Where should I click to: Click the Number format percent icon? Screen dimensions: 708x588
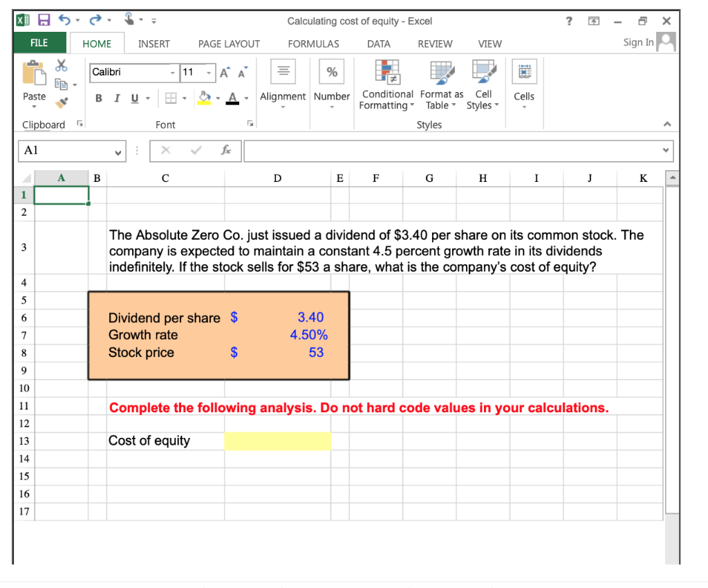click(331, 71)
